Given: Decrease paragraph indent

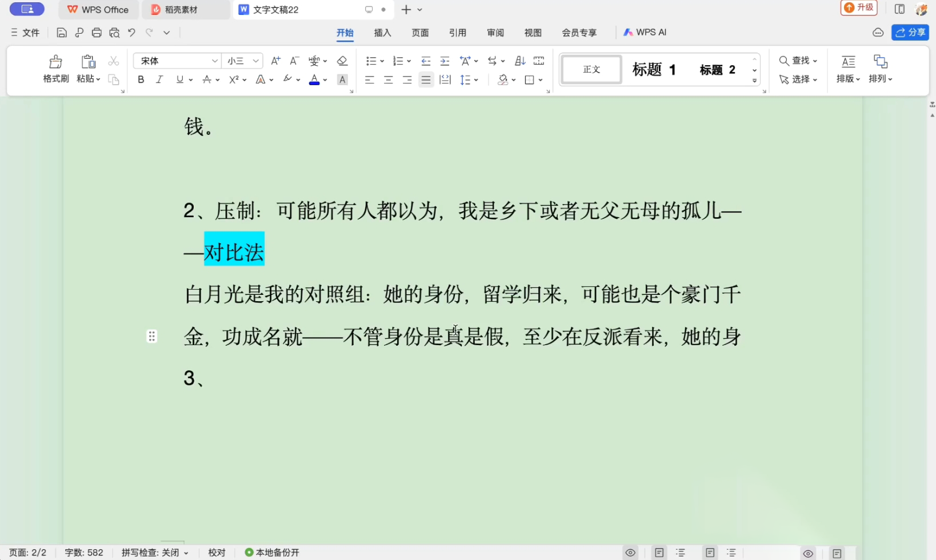Looking at the screenshot, I should pyautogui.click(x=426, y=61).
